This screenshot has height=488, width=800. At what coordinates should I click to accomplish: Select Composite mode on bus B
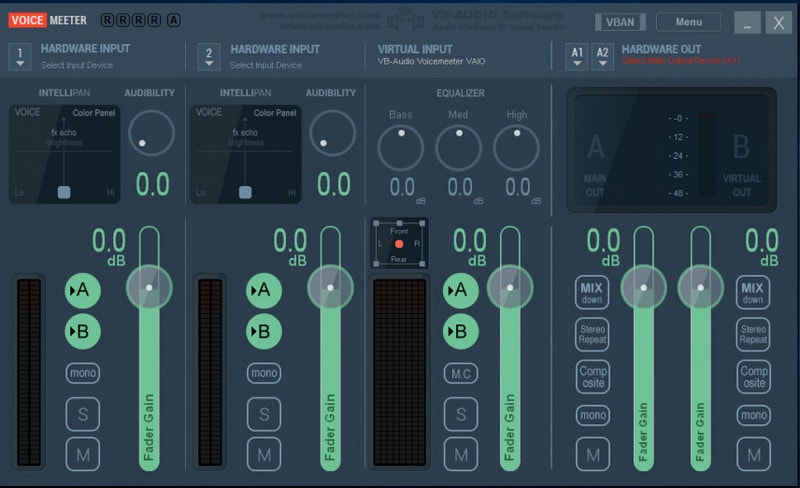[754, 377]
